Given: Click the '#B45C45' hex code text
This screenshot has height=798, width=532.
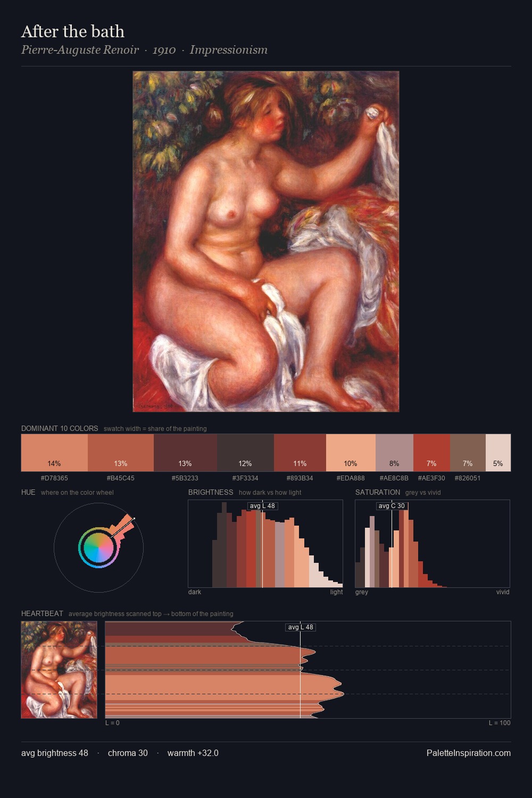Looking at the screenshot, I should [x=121, y=478].
